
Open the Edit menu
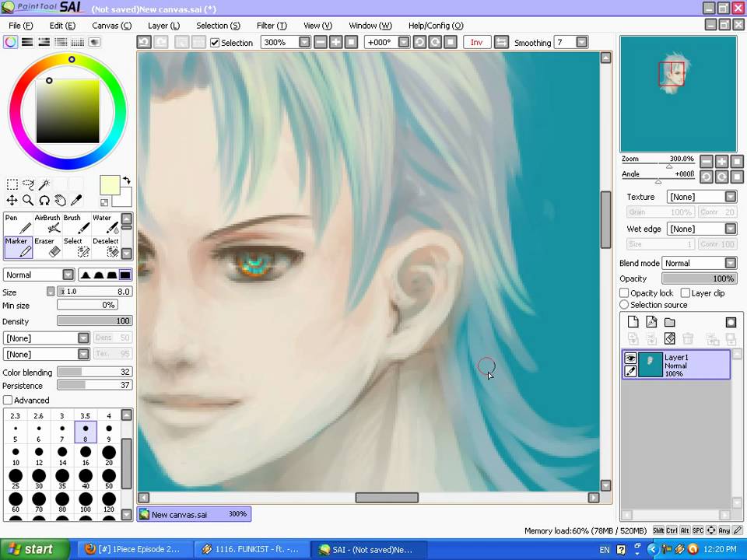coord(62,26)
